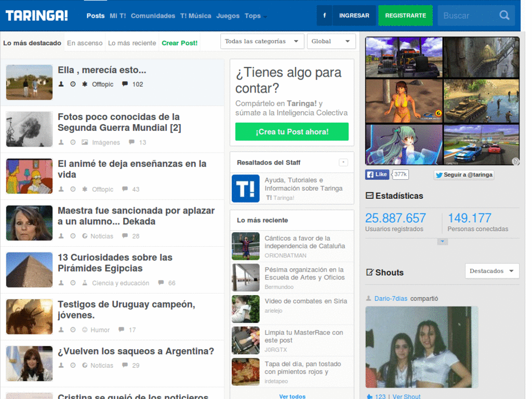
Task: Click the Crear Post! link
Action: pyautogui.click(x=179, y=43)
